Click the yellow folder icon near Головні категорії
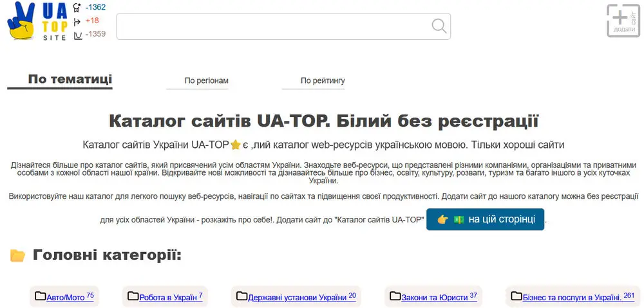The image size is (644, 308). point(17,255)
